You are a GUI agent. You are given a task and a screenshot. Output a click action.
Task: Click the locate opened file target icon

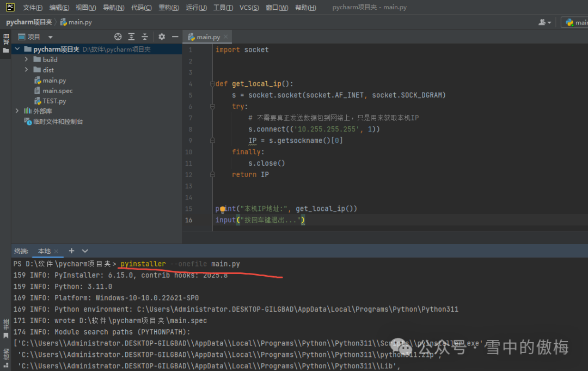[118, 37]
